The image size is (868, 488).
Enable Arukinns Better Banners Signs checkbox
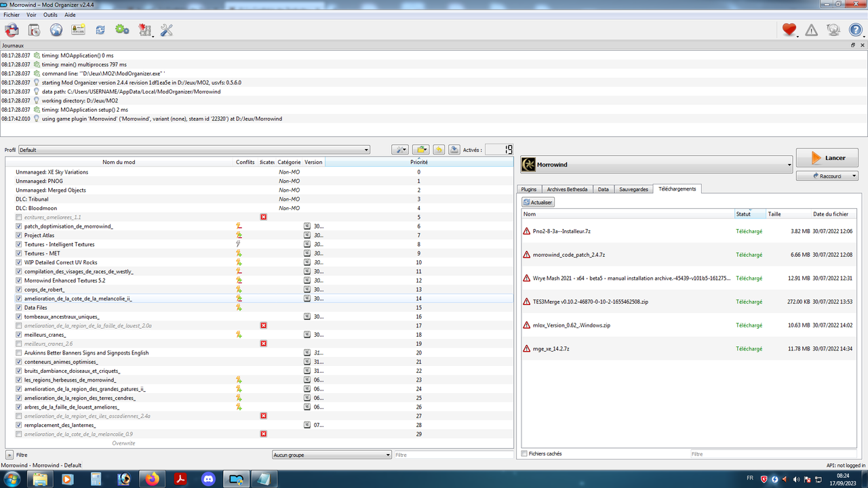(x=19, y=352)
